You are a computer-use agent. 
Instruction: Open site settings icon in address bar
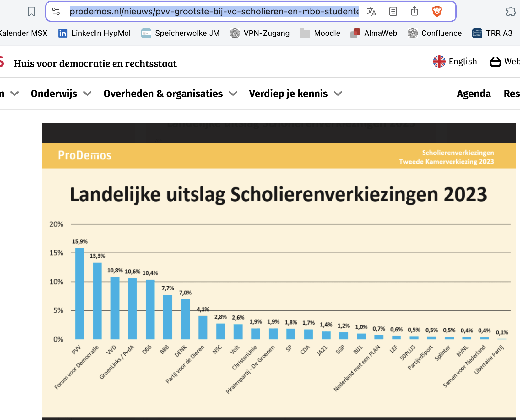tap(56, 12)
